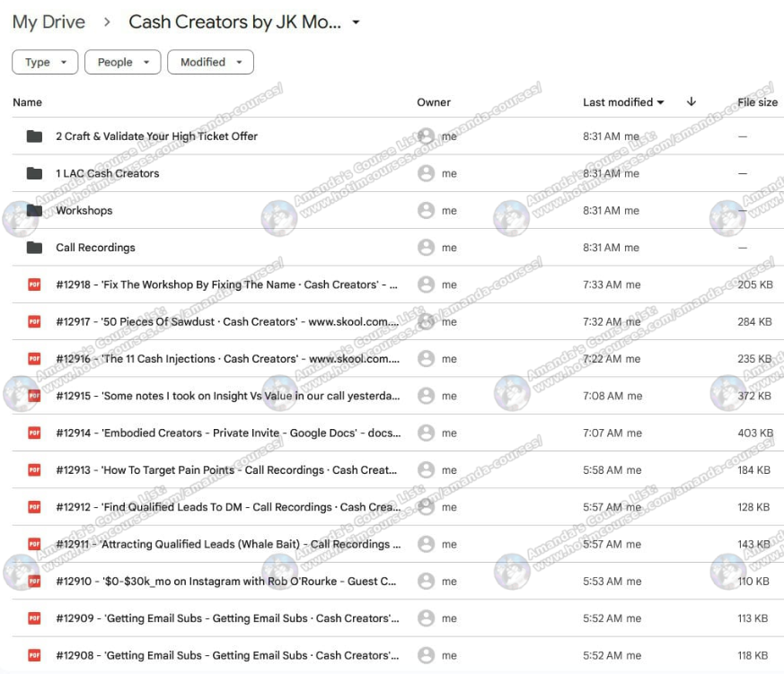
Task: Expand the Modified filter dropdown
Action: [210, 62]
